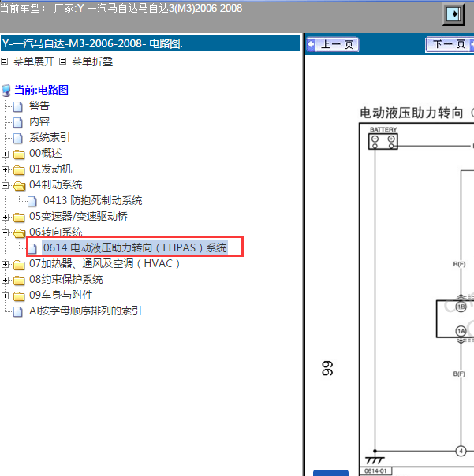Collapse the 06转向系统 folder
Image resolution: width=474 pixels, height=476 pixels.
5,232
